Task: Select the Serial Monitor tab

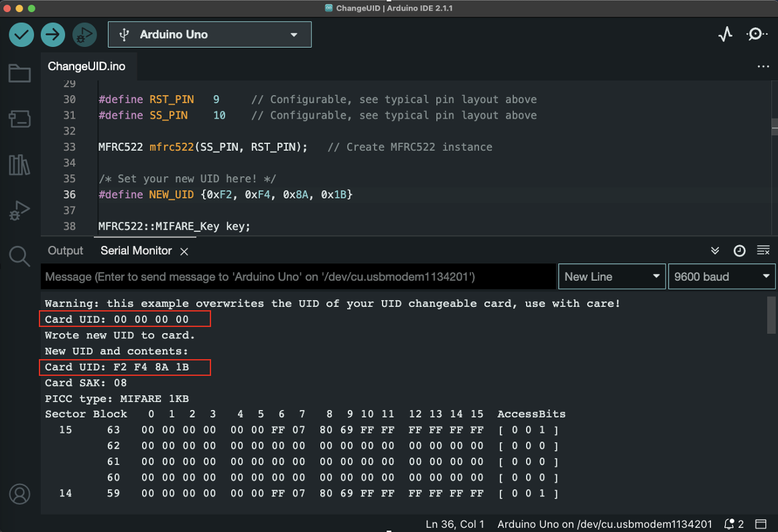Action: point(136,251)
